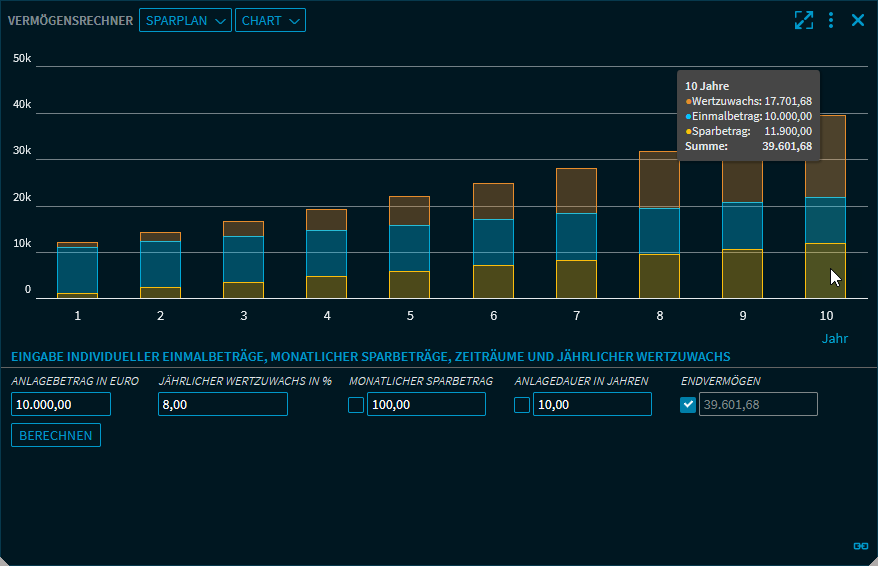
Task: Open the three-dot options menu
Action: point(831,20)
